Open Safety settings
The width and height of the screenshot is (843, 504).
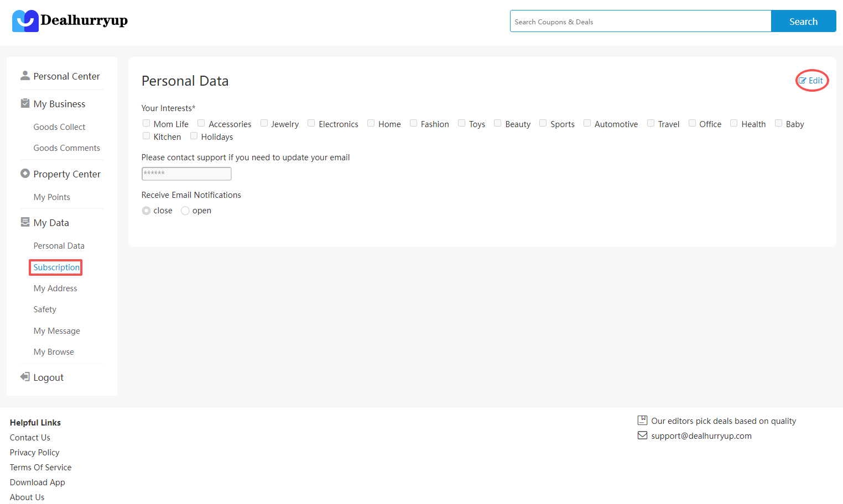pyautogui.click(x=45, y=309)
